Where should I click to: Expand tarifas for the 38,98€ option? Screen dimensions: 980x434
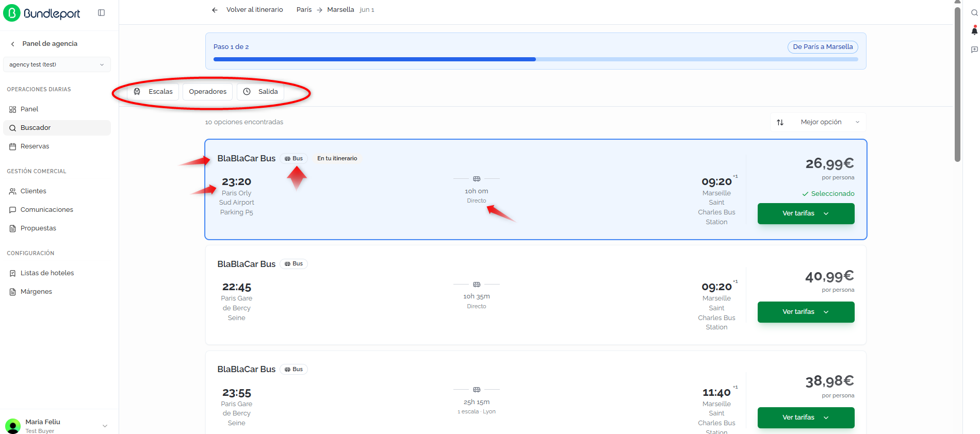[x=806, y=418]
